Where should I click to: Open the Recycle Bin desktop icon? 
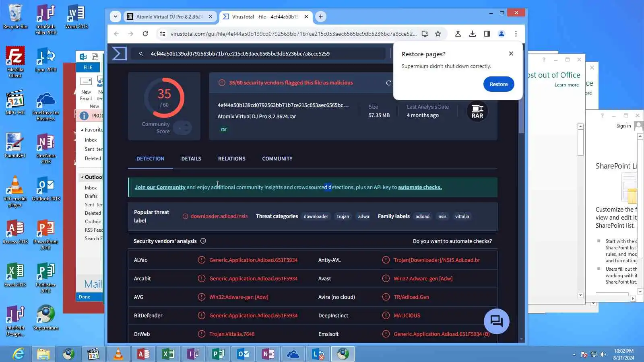15,16
